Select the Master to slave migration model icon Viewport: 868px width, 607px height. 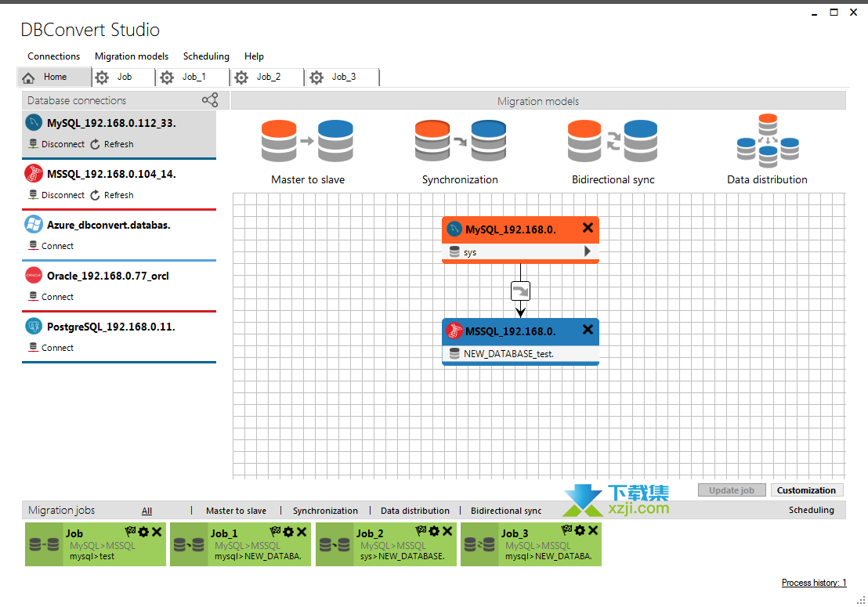coord(307,141)
